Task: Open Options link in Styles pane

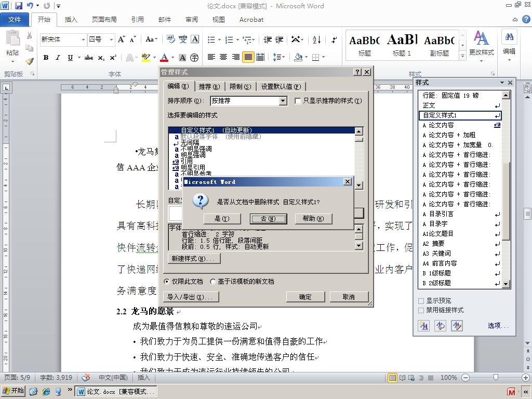Action: pos(498,326)
